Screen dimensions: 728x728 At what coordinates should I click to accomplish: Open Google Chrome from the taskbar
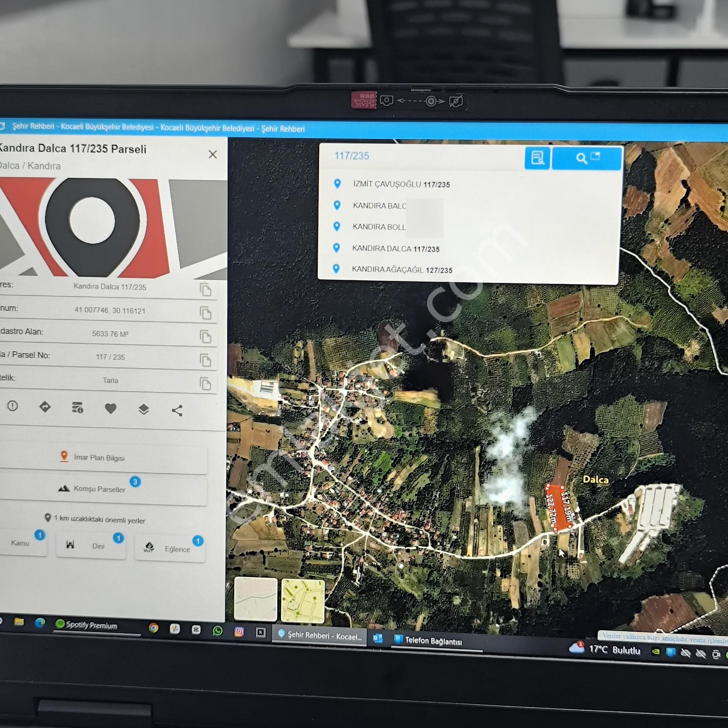(154, 628)
